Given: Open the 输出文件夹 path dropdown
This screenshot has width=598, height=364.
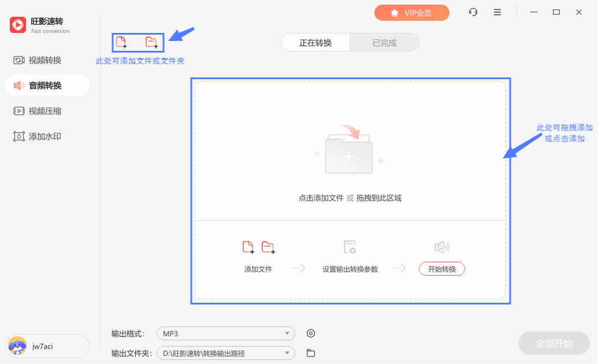Looking at the screenshot, I should (x=225, y=353).
